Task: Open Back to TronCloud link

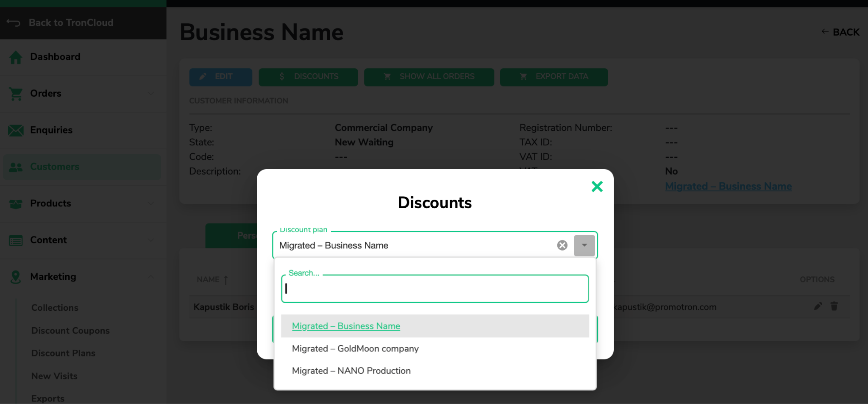Action: pyautogui.click(x=71, y=23)
